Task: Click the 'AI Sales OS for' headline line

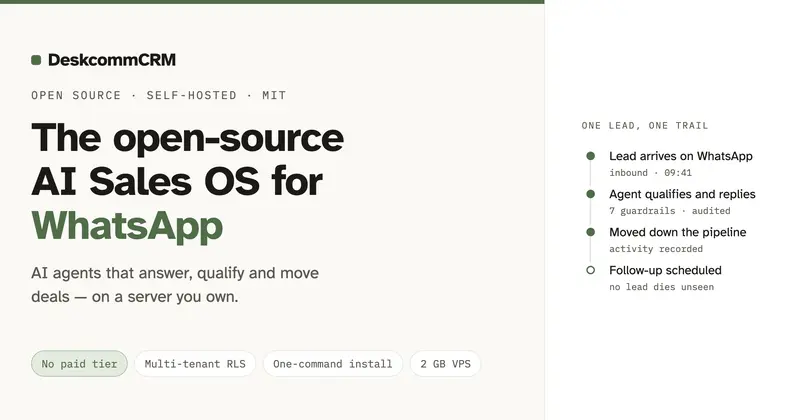Action: pos(177,181)
